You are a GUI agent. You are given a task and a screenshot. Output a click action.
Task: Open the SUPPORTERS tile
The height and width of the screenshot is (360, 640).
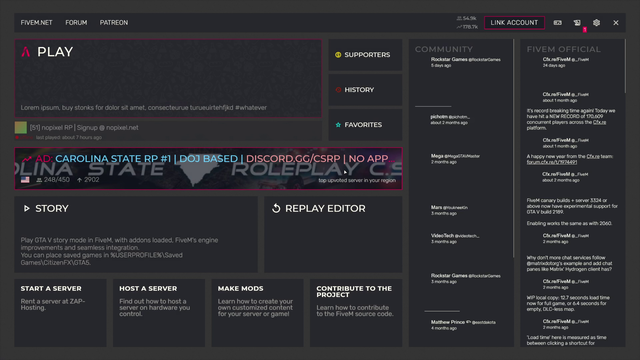pyautogui.click(x=365, y=55)
